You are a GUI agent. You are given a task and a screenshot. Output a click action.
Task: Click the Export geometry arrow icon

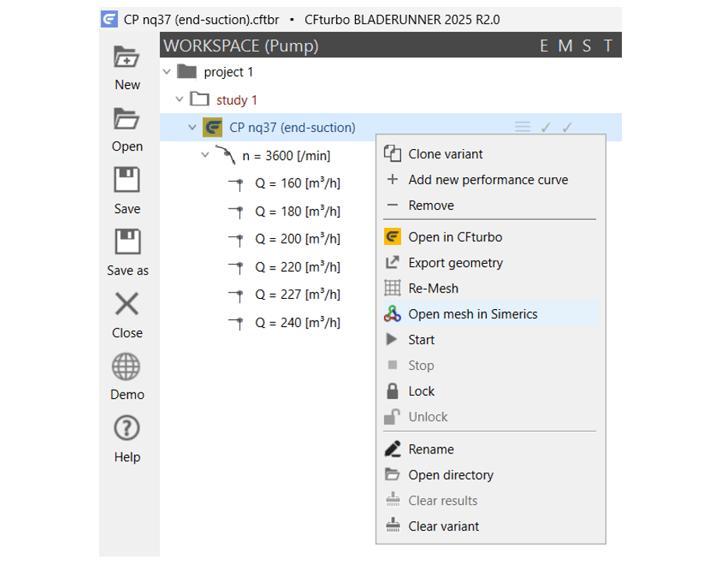pos(392,262)
